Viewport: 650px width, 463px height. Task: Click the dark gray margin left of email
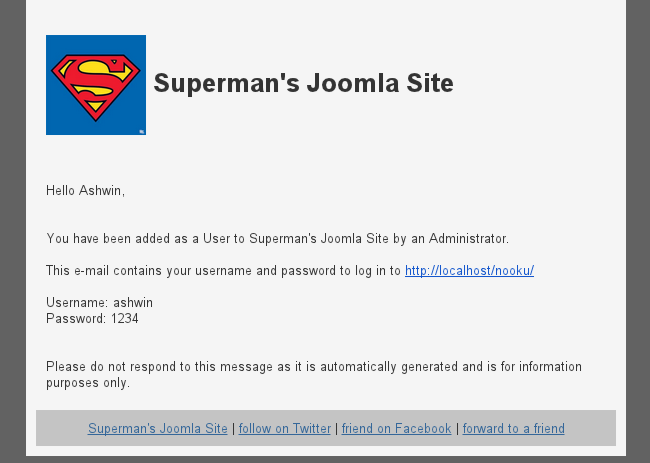click(12, 231)
